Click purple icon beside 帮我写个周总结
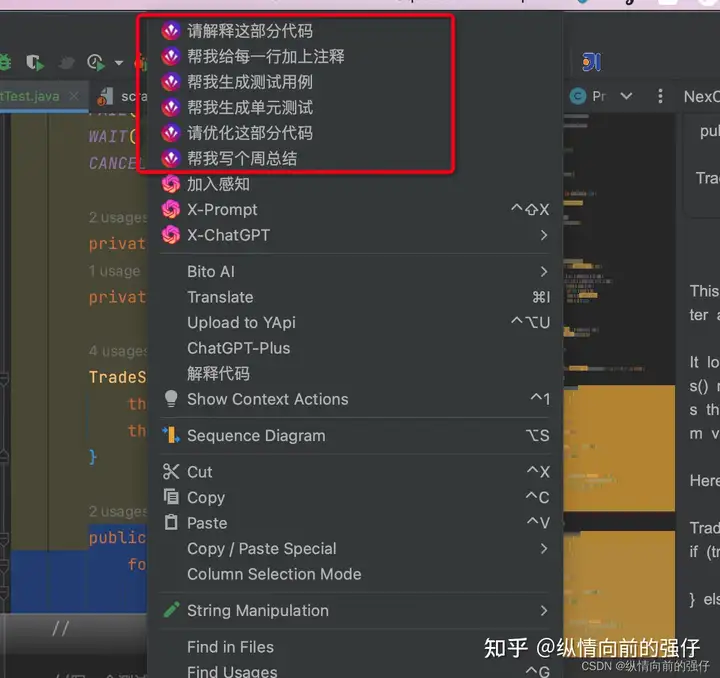 tap(171, 159)
